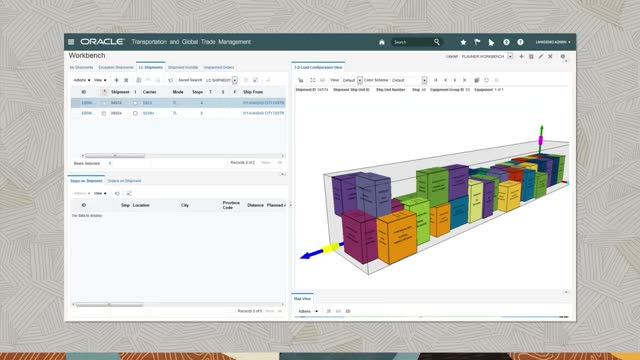Click horizontal scrollbar of stops table
This screenshot has height=360, width=640.
pyautogui.click(x=109, y=304)
